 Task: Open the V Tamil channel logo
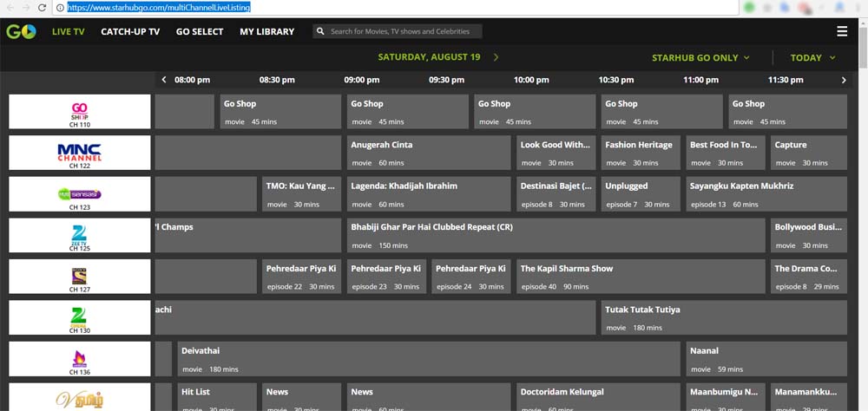[80, 397]
